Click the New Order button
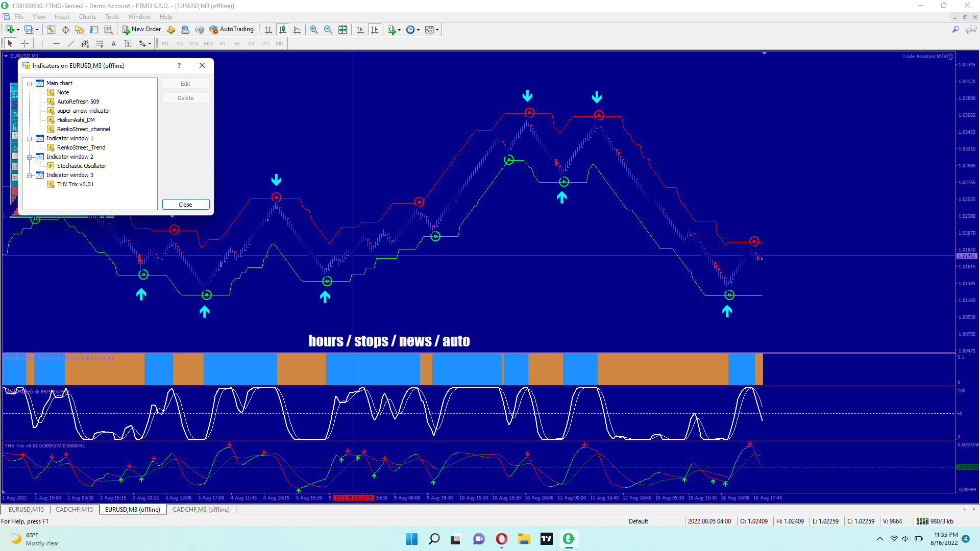980x551 pixels. pyautogui.click(x=141, y=30)
